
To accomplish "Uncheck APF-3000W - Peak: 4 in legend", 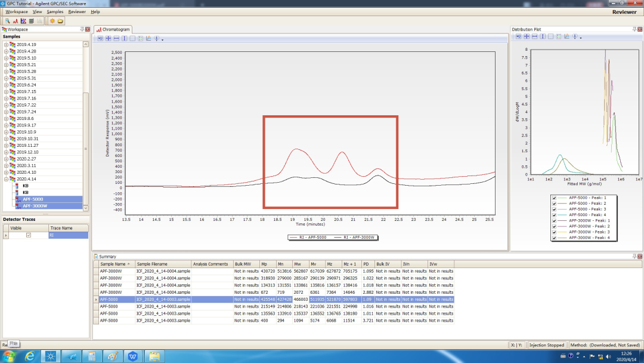I will tap(555, 238).
